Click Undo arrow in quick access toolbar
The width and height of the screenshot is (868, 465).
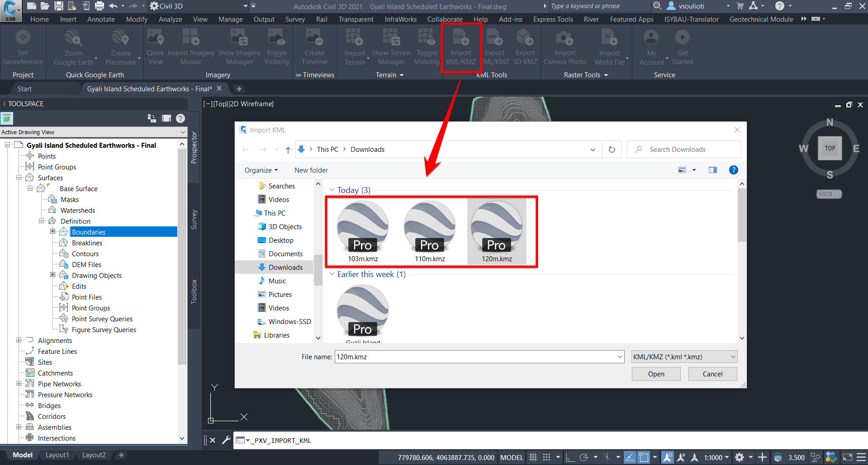114,6
